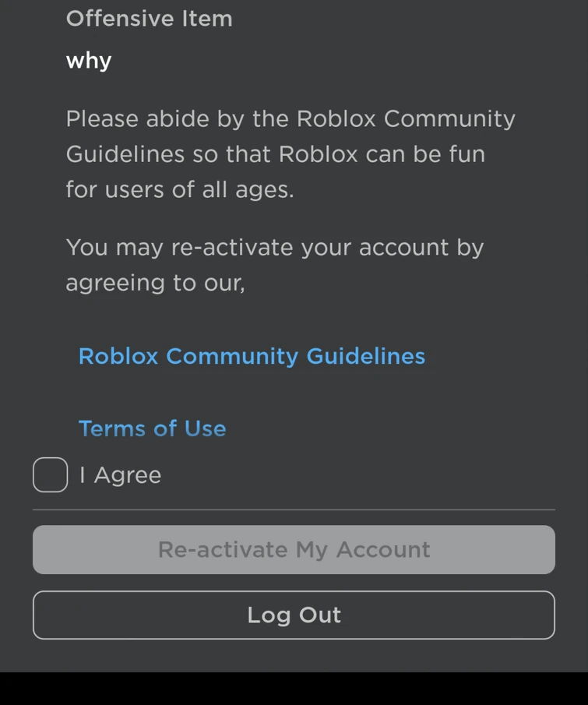Image resolution: width=588 pixels, height=705 pixels.
Task: Select the Terms of Use hyperlink
Action: pos(152,428)
